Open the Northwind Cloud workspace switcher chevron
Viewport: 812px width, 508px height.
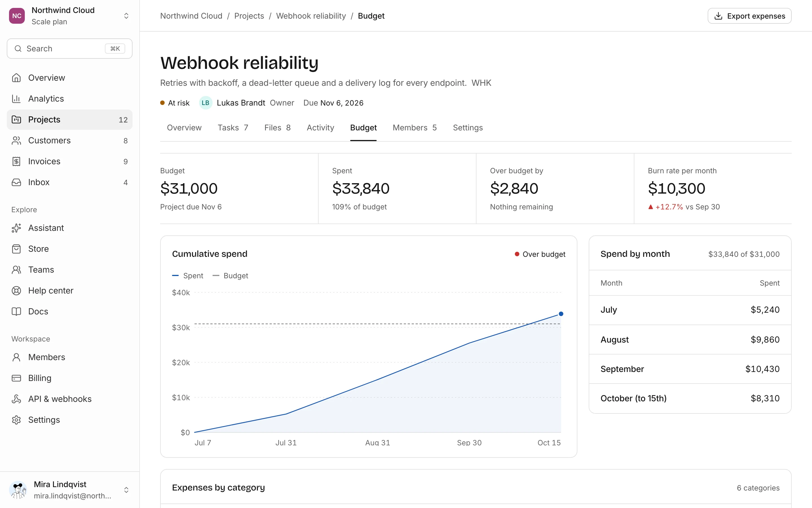(x=126, y=16)
